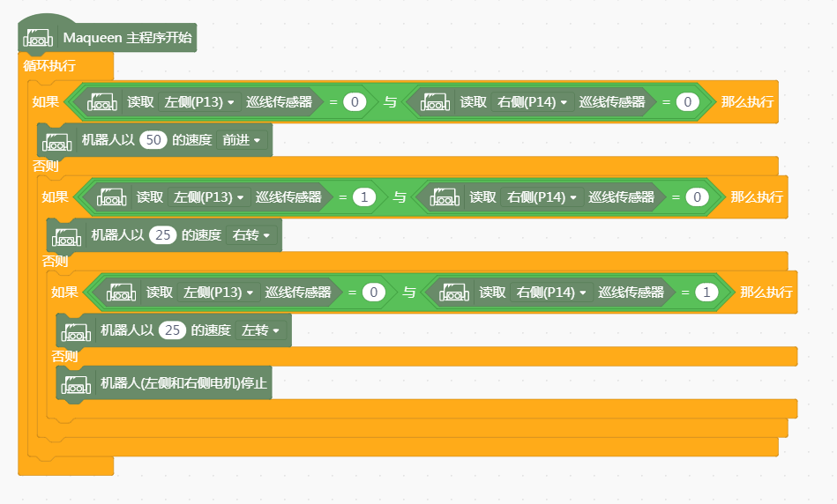The height and width of the screenshot is (504, 837).
Task: Select the 机器人(左侧和右侧电机)停止 block text
Action: (183, 383)
